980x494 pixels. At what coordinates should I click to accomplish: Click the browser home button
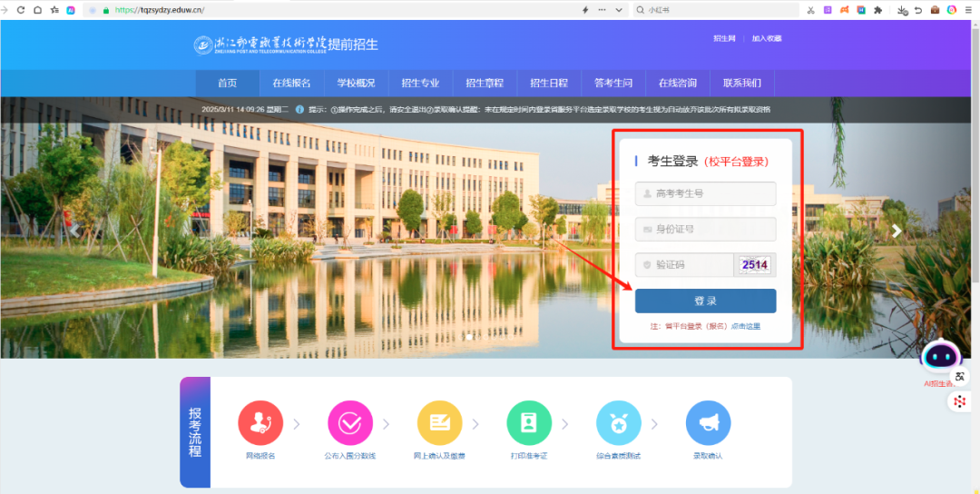click(x=37, y=9)
